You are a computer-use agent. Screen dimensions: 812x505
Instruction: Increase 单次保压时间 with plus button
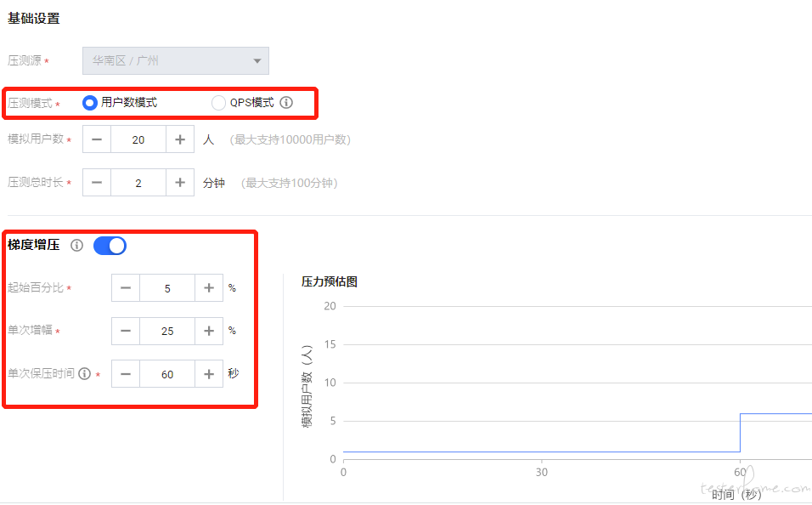click(209, 374)
